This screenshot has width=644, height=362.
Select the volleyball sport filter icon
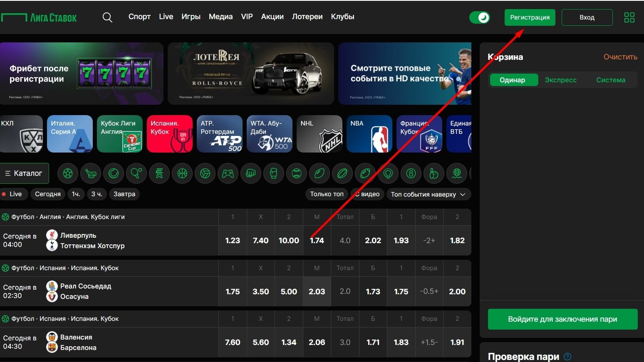(205, 173)
